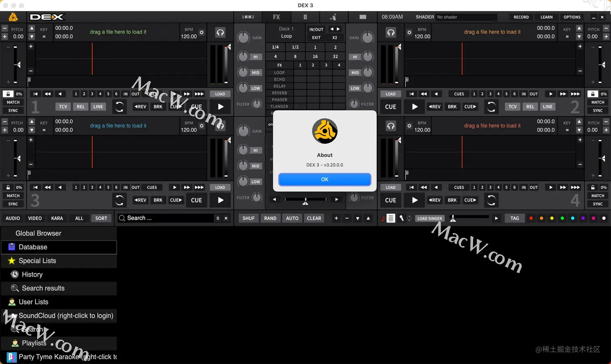The height and width of the screenshot is (364, 611).
Task: Toggle SYNC on deck 1
Action: click(13, 111)
